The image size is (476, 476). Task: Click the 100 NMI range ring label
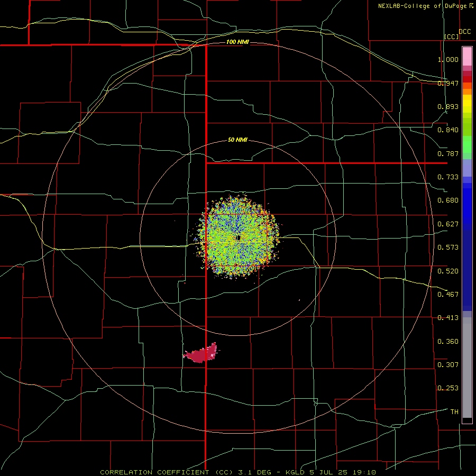(x=237, y=42)
